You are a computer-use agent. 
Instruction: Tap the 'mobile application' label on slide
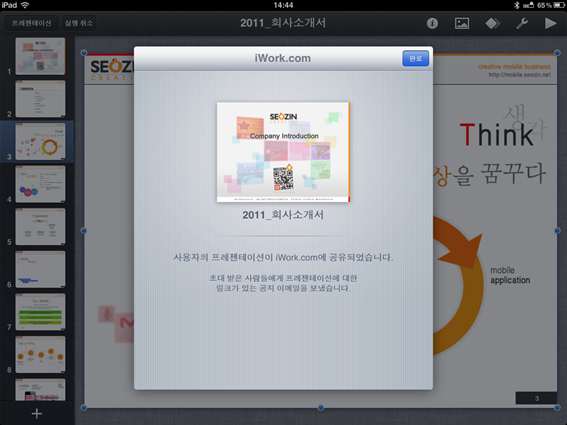click(510, 275)
